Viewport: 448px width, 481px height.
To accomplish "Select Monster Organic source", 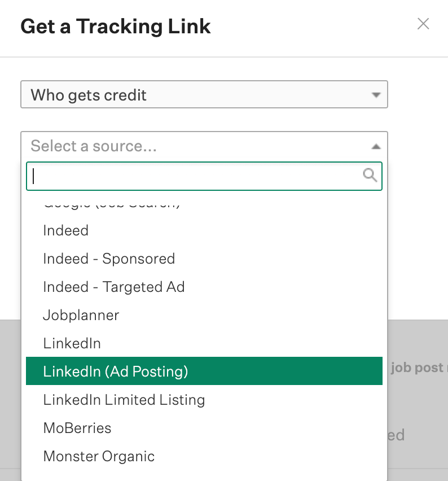I will (x=204, y=456).
